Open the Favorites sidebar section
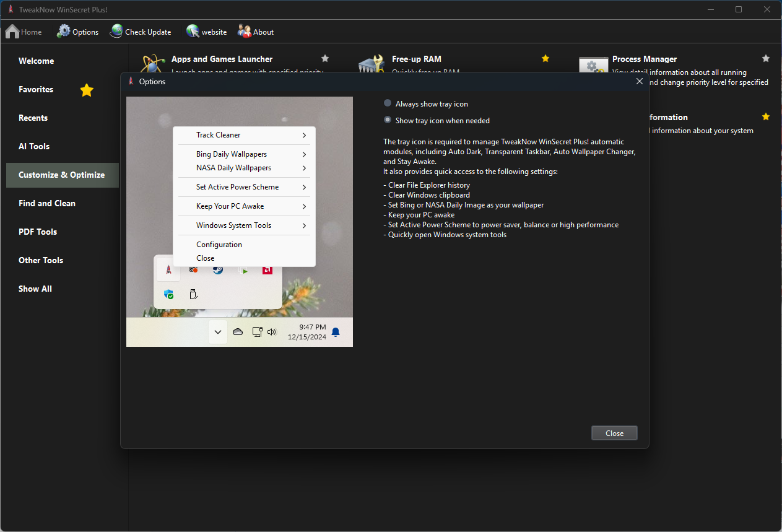 pyautogui.click(x=36, y=90)
